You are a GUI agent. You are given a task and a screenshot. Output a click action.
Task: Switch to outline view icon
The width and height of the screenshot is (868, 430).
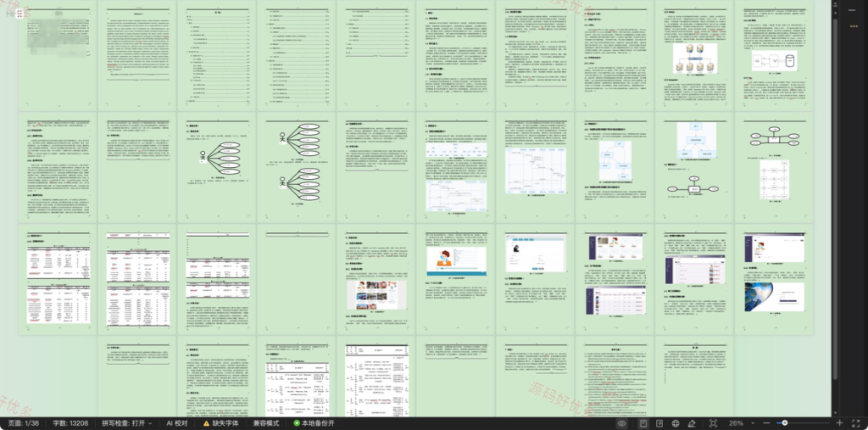659,423
